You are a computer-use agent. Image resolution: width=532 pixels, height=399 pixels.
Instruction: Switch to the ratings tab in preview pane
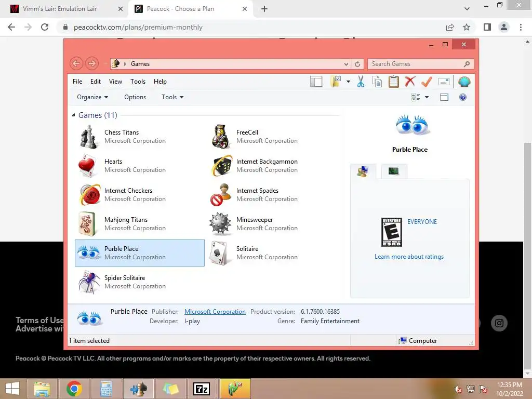point(363,171)
